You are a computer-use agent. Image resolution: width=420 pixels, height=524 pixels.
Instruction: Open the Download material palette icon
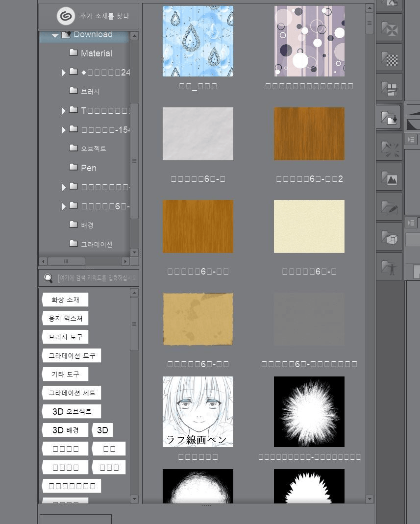(x=389, y=118)
